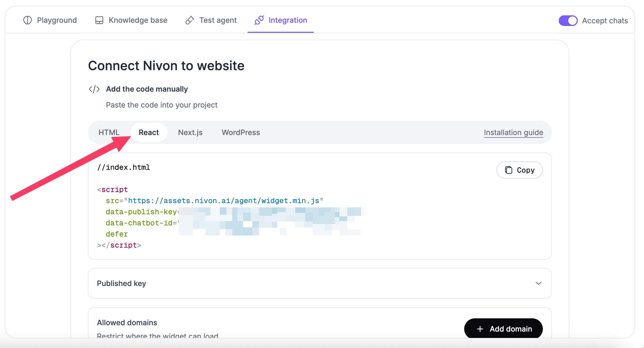
Task: Select the HTML code tab
Action: (x=109, y=132)
